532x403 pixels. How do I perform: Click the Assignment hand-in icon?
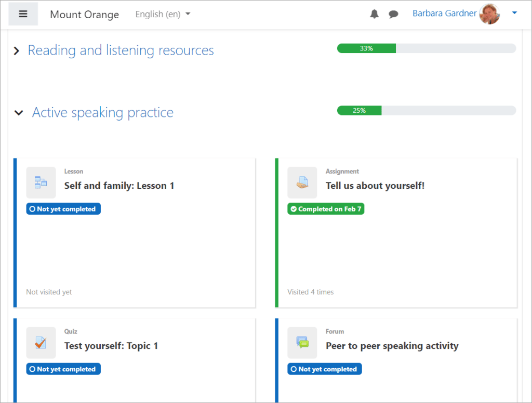(x=302, y=183)
